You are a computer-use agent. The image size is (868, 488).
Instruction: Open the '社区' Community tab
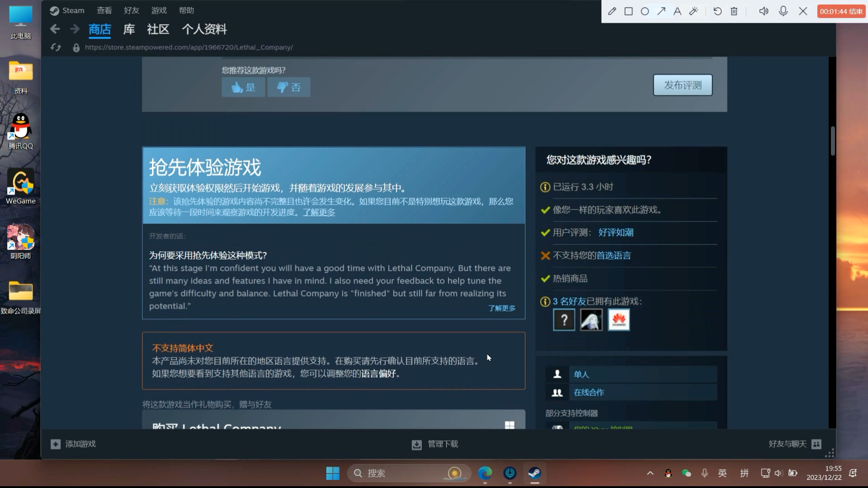pos(157,28)
